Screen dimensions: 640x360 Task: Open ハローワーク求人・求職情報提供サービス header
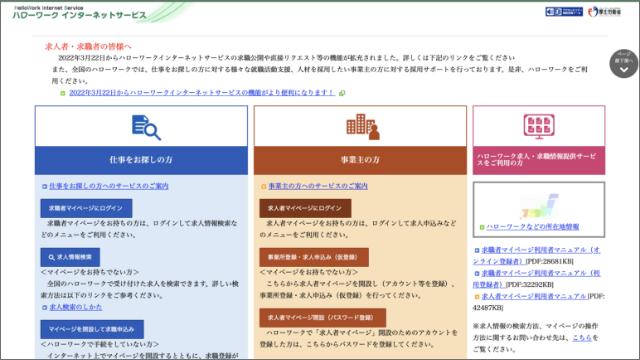coord(539,160)
